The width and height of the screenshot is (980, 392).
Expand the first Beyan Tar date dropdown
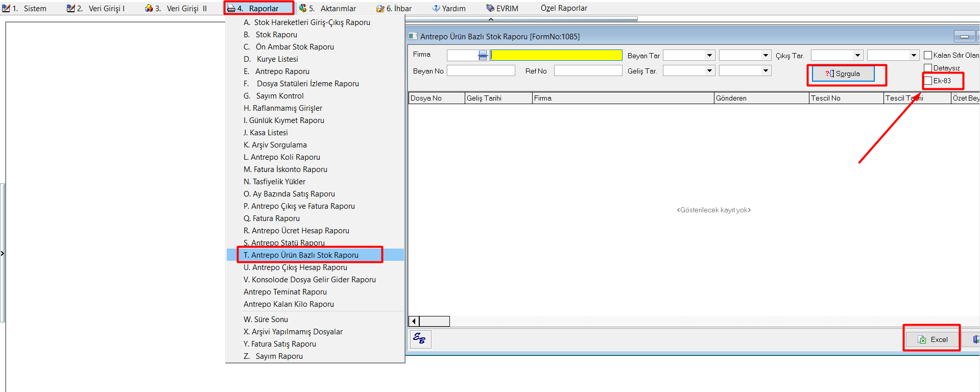coord(709,55)
